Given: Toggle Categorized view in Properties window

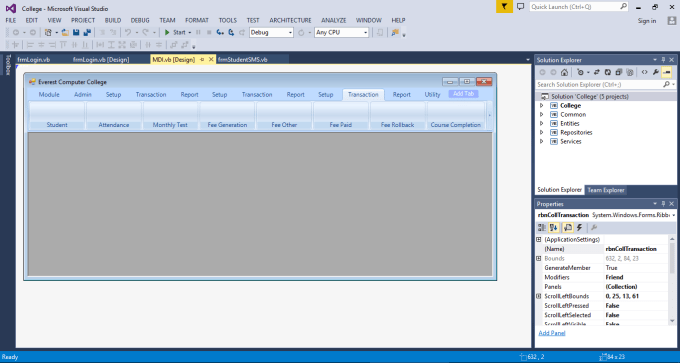Looking at the screenshot, I should (542, 227).
